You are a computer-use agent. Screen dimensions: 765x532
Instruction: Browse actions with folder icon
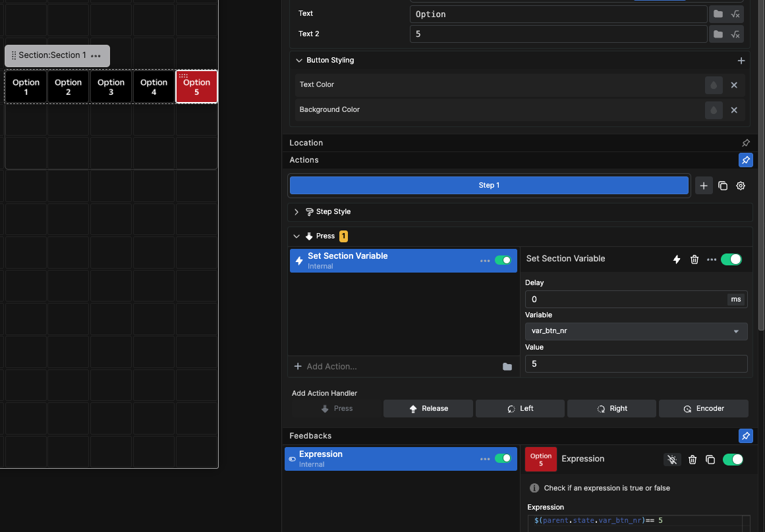[x=507, y=367]
